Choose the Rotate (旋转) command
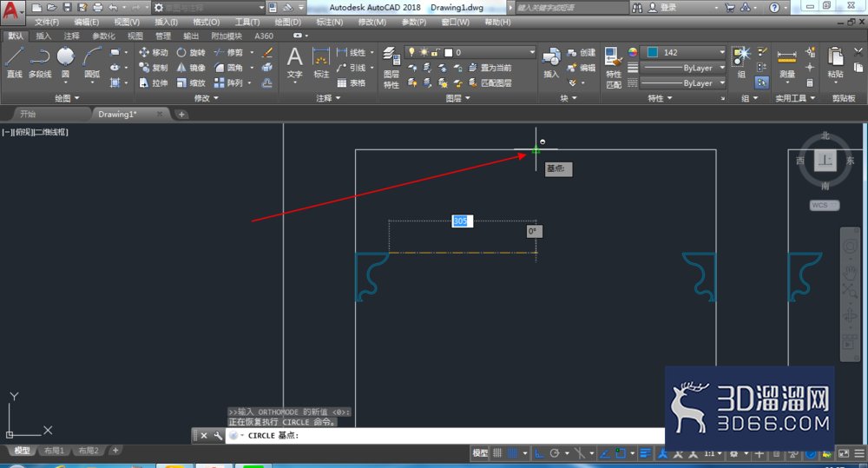The height and width of the screenshot is (468, 868). pyautogui.click(x=191, y=52)
